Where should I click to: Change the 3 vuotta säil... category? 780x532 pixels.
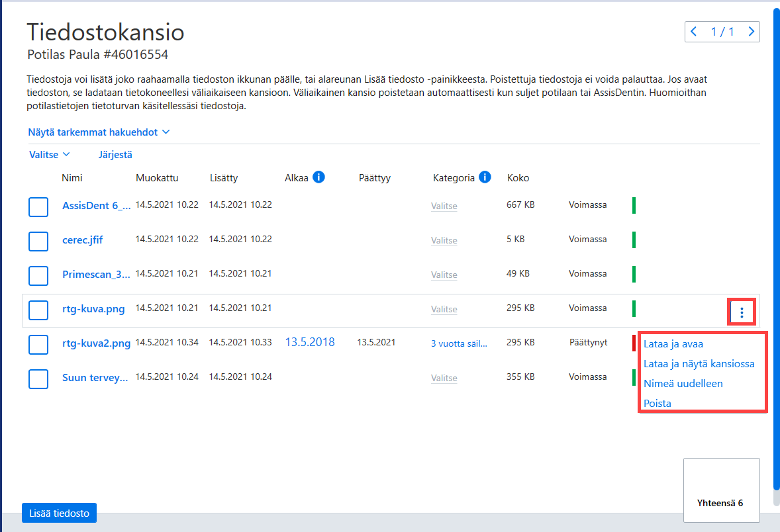459,343
